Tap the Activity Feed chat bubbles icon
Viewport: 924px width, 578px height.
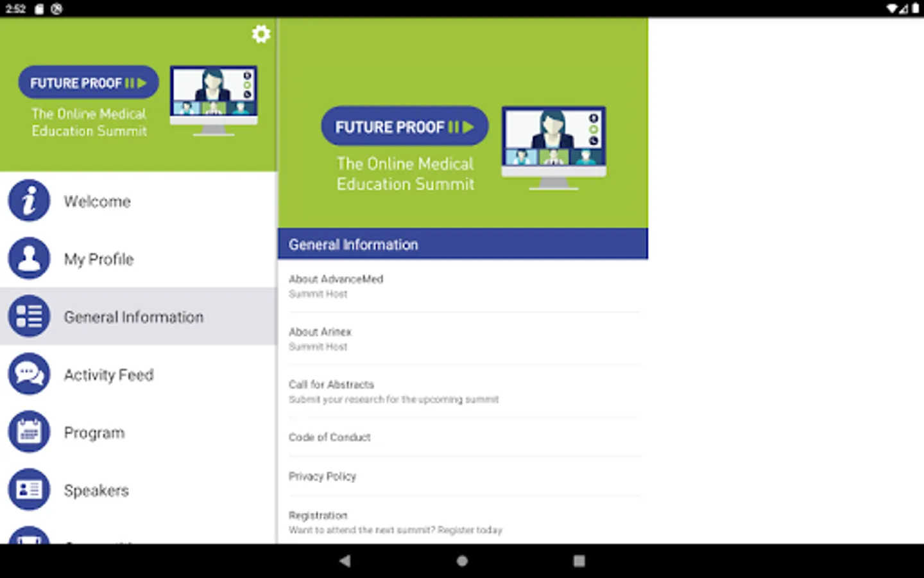click(29, 374)
